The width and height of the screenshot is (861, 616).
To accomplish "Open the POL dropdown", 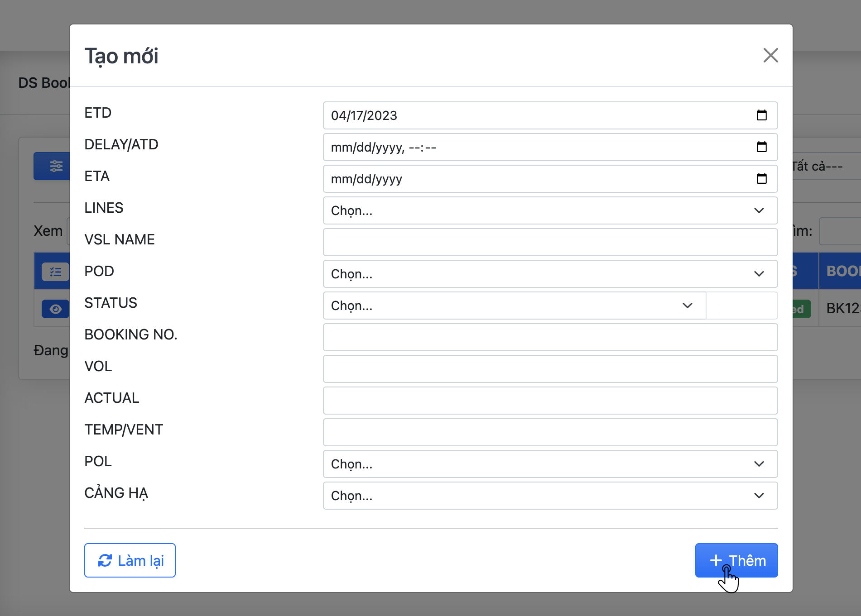I will (x=550, y=464).
